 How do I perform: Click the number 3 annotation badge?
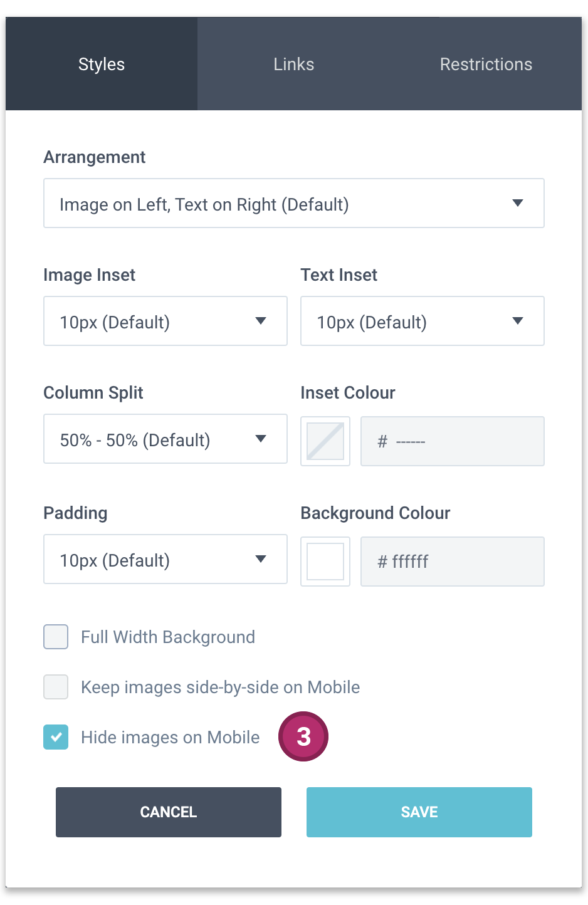[x=303, y=736]
